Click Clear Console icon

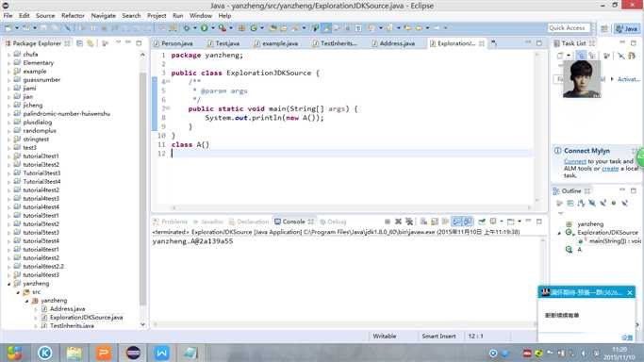coord(423,222)
